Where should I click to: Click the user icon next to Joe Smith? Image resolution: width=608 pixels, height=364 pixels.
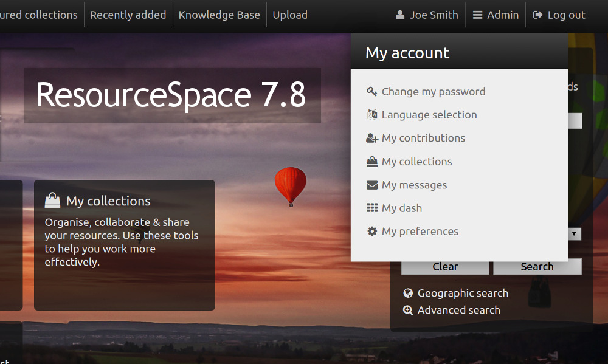pos(400,15)
